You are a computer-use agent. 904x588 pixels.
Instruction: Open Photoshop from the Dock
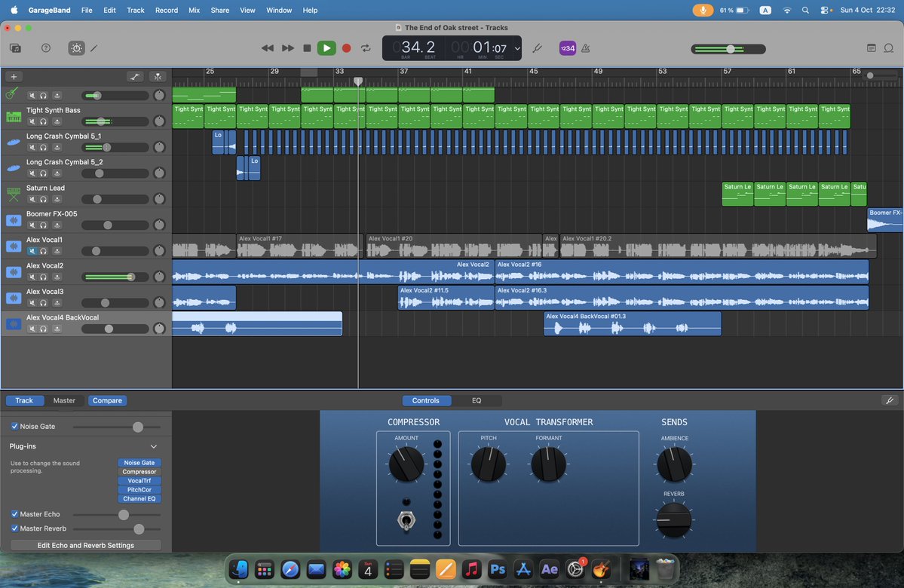click(x=498, y=570)
